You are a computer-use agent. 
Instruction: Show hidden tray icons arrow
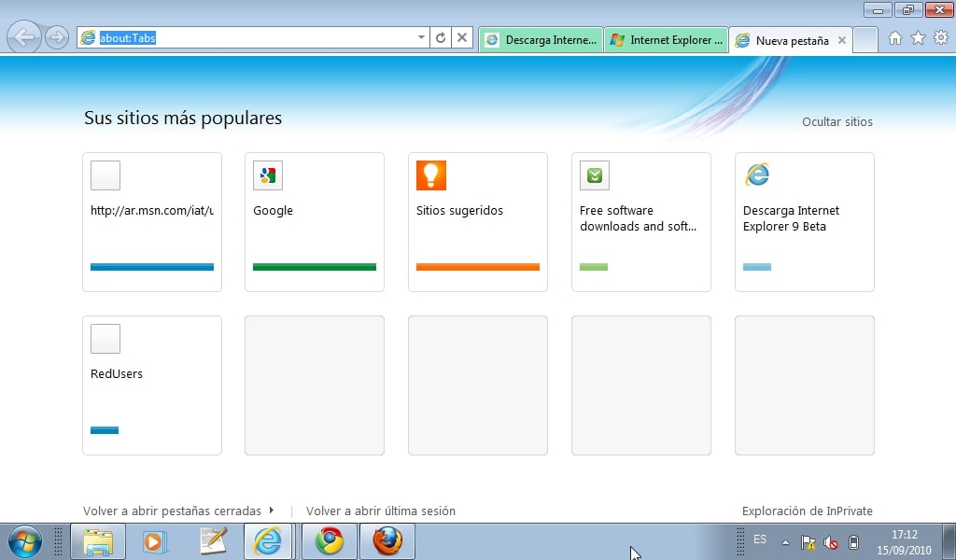point(786,541)
